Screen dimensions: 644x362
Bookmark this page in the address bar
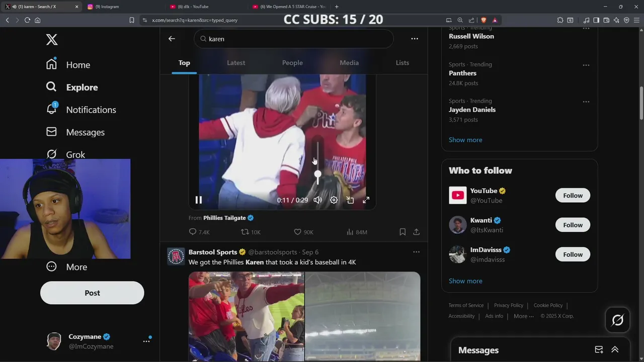[x=132, y=20]
